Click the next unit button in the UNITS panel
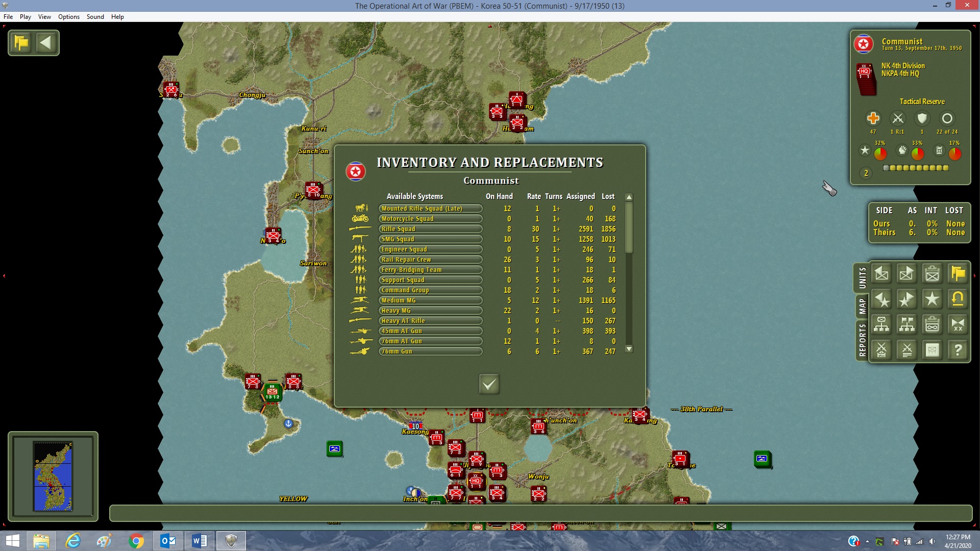The height and width of the screenshot is (551, 980). [x=906, y=274]
